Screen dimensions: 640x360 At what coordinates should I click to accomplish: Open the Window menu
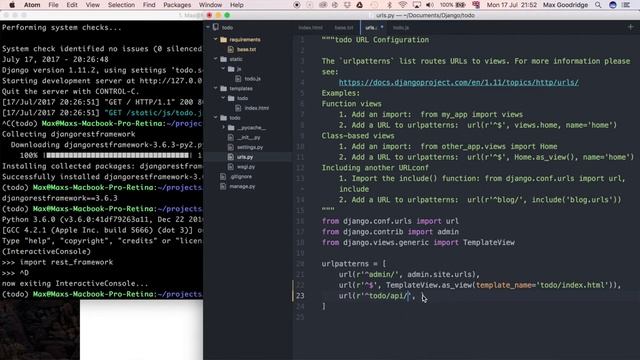click(210, 5)
